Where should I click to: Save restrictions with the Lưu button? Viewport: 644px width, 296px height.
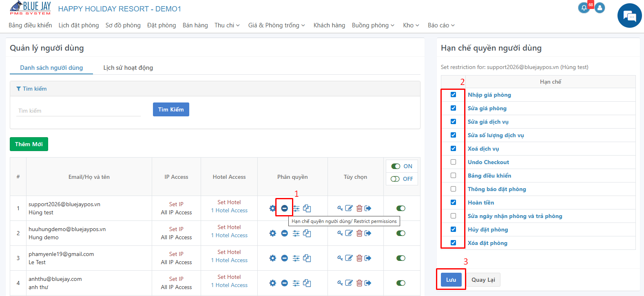[451, 280]
